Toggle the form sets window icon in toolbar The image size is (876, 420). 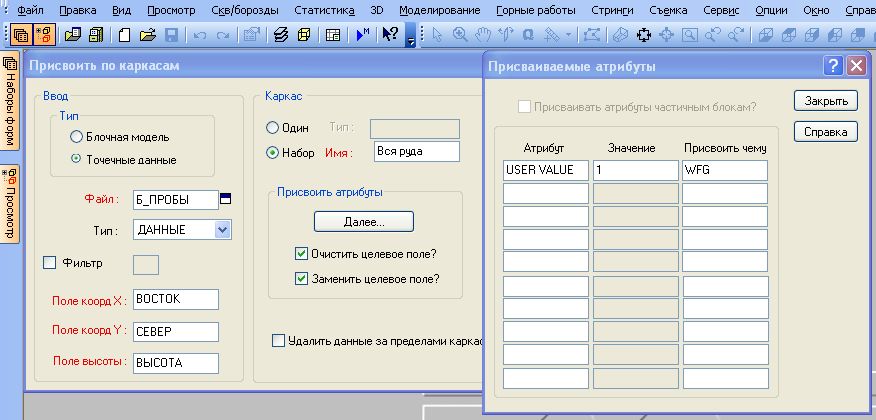tap(21, 35)
